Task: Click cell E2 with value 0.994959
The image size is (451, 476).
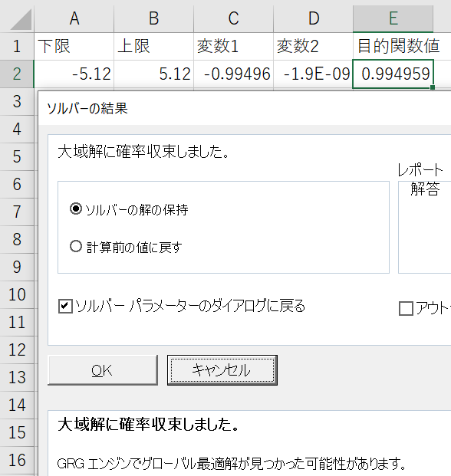Action: [393, 74]
